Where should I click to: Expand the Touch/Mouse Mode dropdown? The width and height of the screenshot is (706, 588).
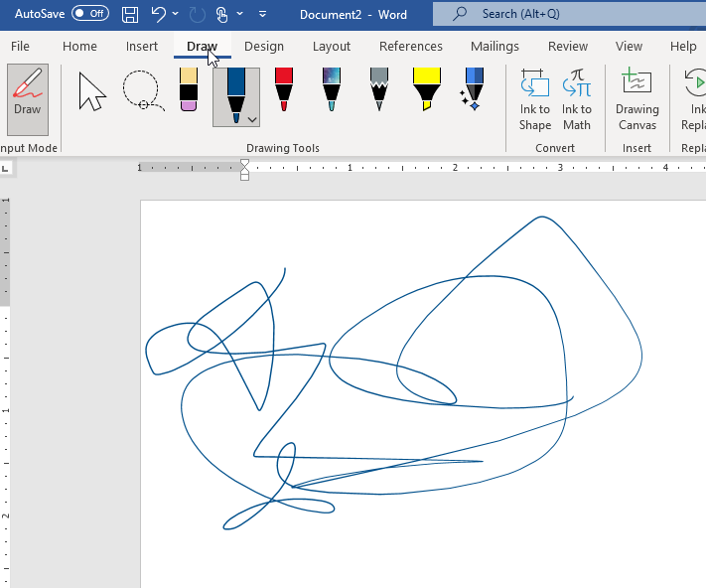click(240, 15)
